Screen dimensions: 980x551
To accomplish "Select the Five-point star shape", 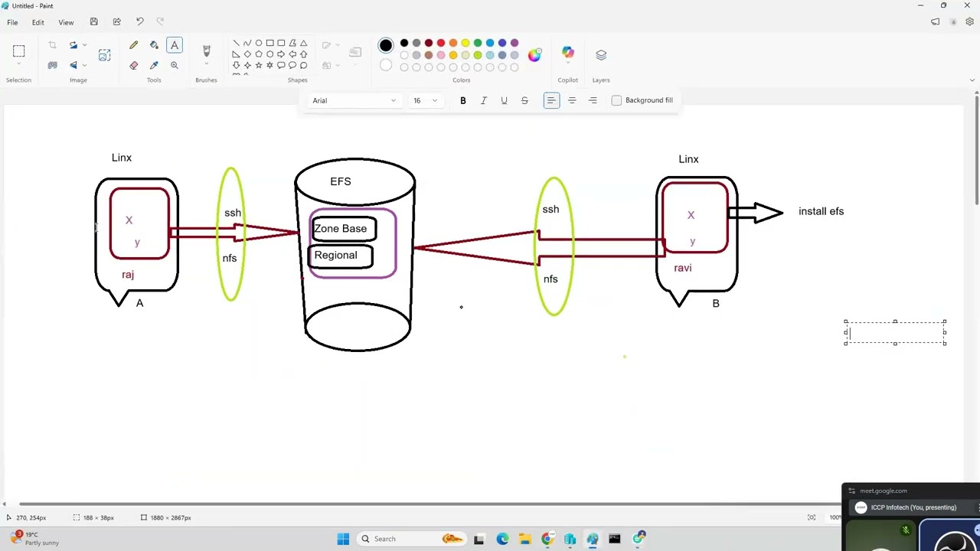I will click(x=259, y=65).
